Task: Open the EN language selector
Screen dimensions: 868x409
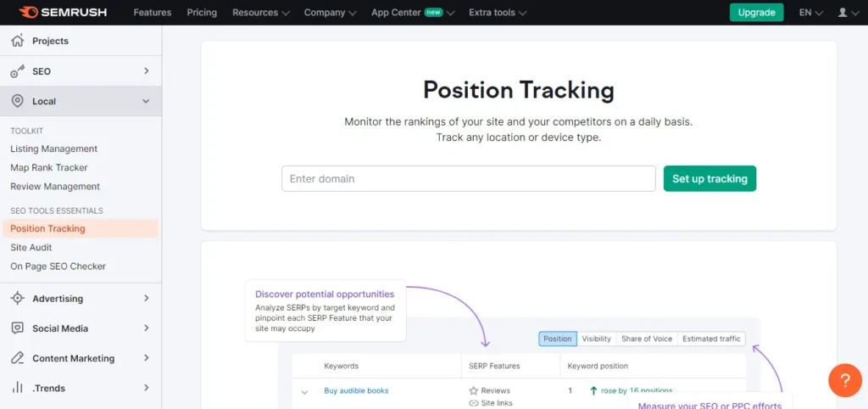Action: (811, 12)
